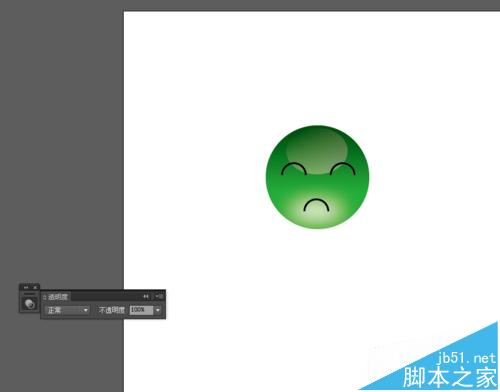Click the transparency panel dock icon
Image resolution: width=500 pixels, height=392 pixels.
pyautogui.click(x=30, y=304)
